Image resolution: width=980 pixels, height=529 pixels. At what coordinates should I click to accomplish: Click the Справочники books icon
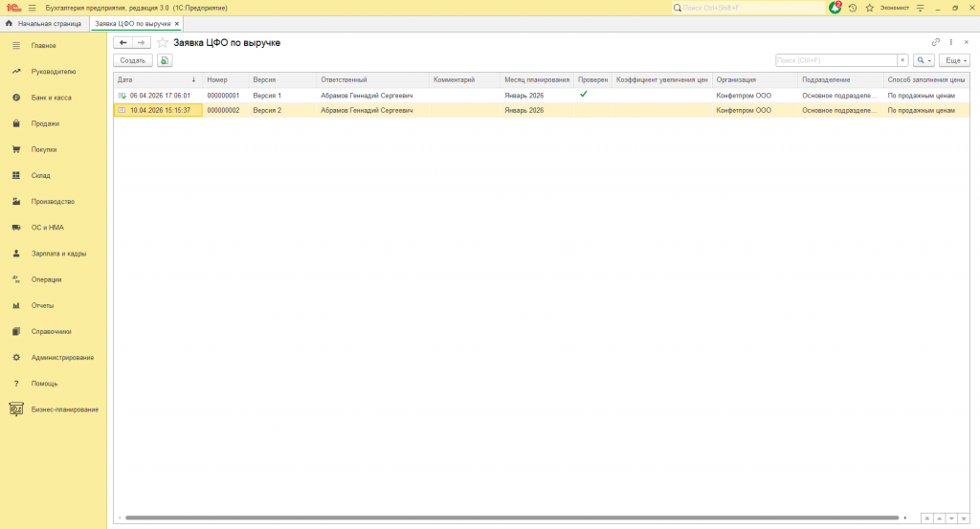click(x=16, y=332)
